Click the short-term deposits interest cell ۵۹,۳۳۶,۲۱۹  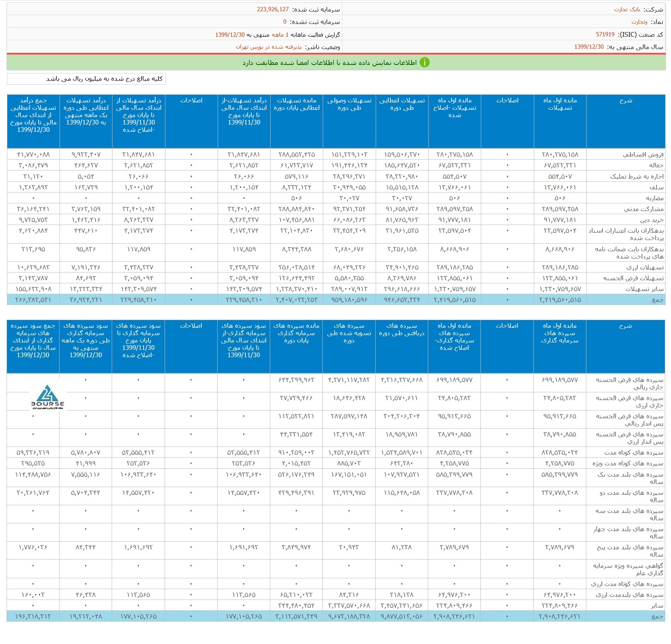[x=33, y=453]
